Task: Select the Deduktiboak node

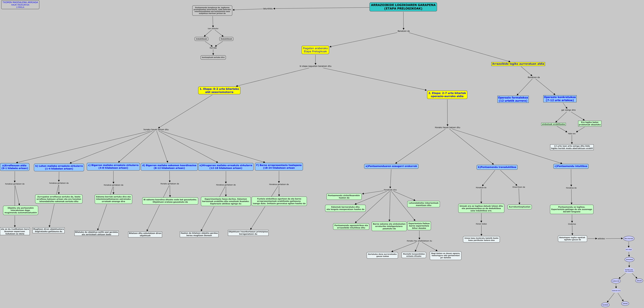Action: pos(226,39)
